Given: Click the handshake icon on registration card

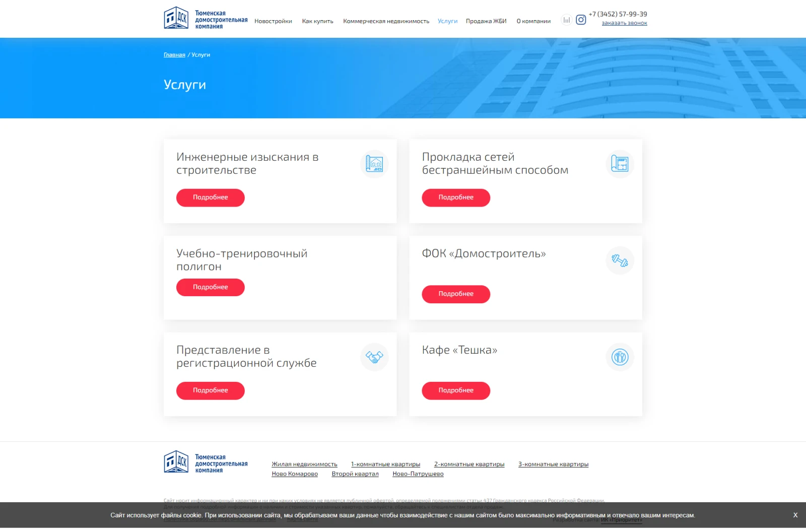Looking at the screenshot, I should coord(374,357).
